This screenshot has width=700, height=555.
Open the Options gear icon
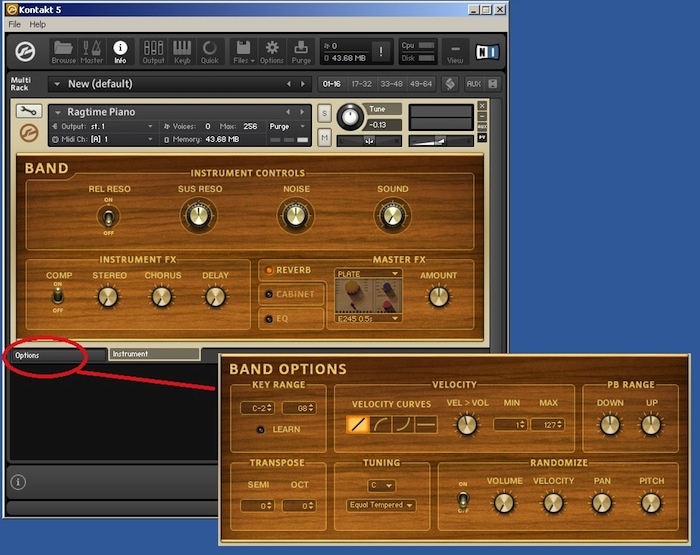272,52
